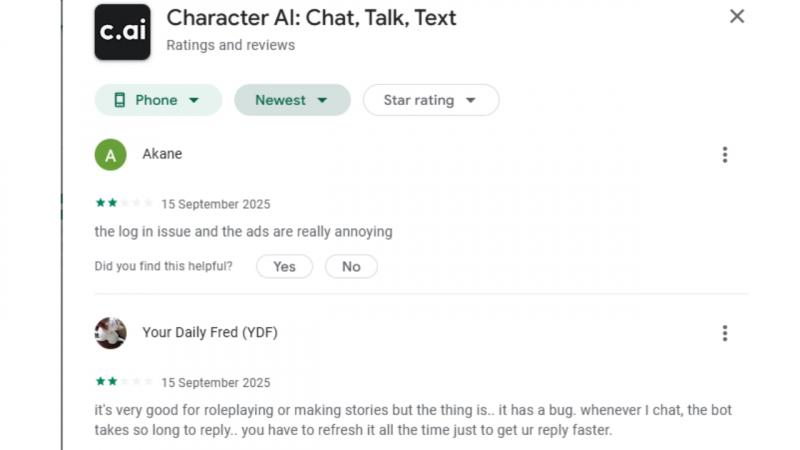Click the phone icon in device chip

coord(119,100)
